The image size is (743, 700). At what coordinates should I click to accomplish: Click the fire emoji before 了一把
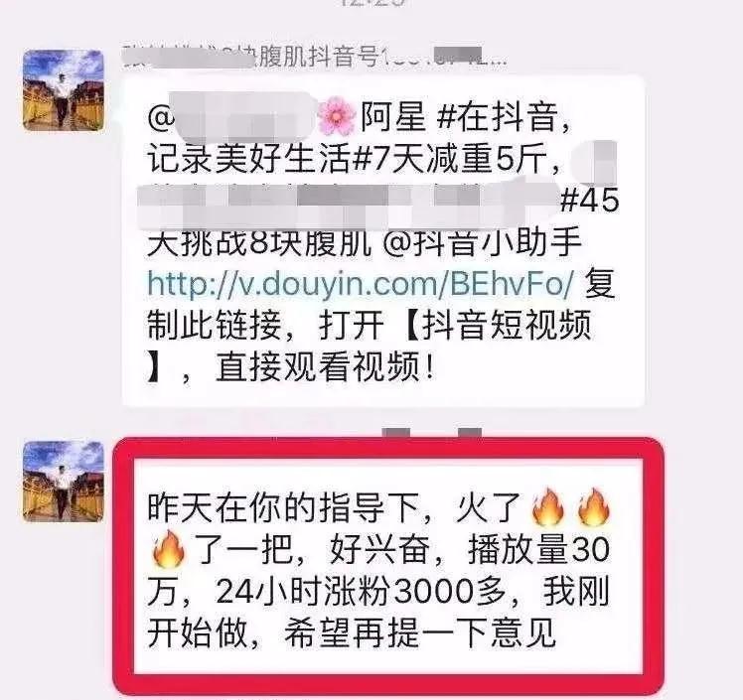168,548
